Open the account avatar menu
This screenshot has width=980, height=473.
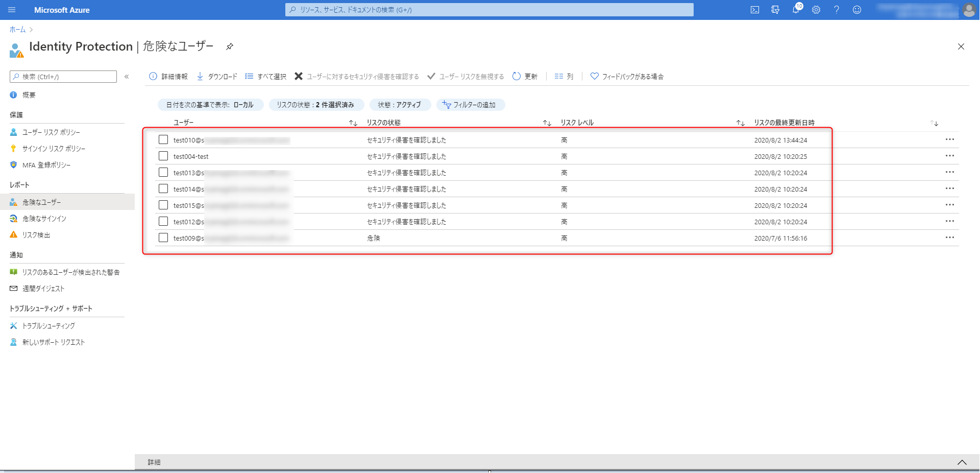(x=969, y=10)
